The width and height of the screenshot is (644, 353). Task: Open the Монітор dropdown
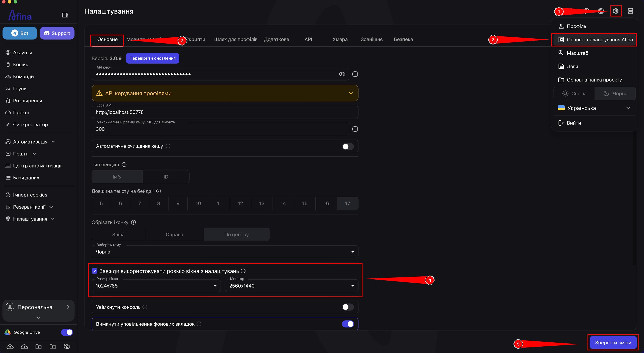tap(291, 286)
